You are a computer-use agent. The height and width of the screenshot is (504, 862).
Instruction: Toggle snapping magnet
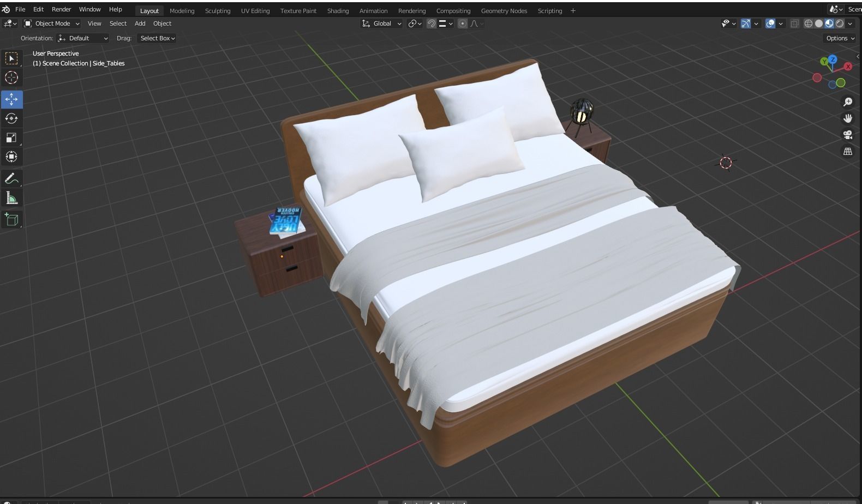click(x=432, y=23)
